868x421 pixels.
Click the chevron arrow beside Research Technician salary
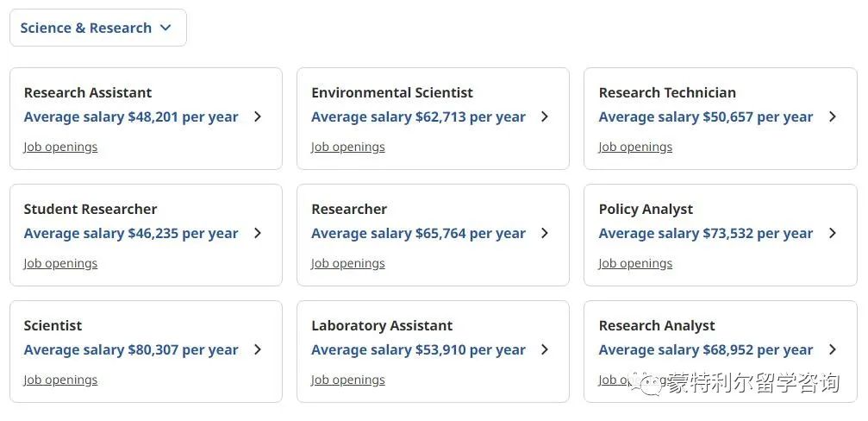click(x=833, y=116)
